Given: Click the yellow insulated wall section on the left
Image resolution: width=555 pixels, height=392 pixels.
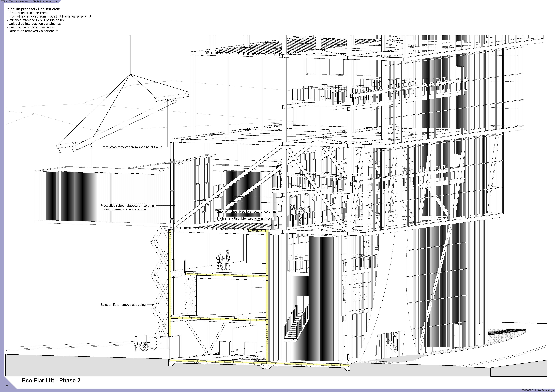Looking at the screenshot, I should [170, 283].
